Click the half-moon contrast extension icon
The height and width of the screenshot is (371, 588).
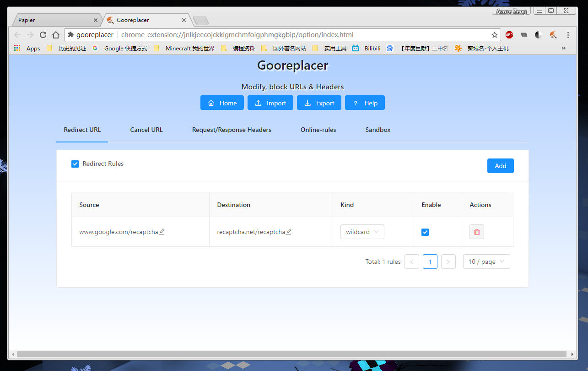click(539, 35)
